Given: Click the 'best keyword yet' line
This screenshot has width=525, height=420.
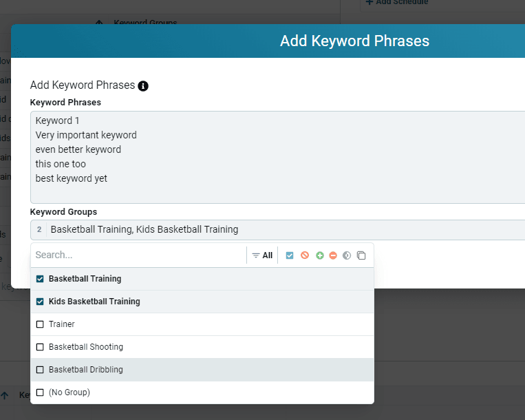Looking at the screenshot, I should [72, 178].
